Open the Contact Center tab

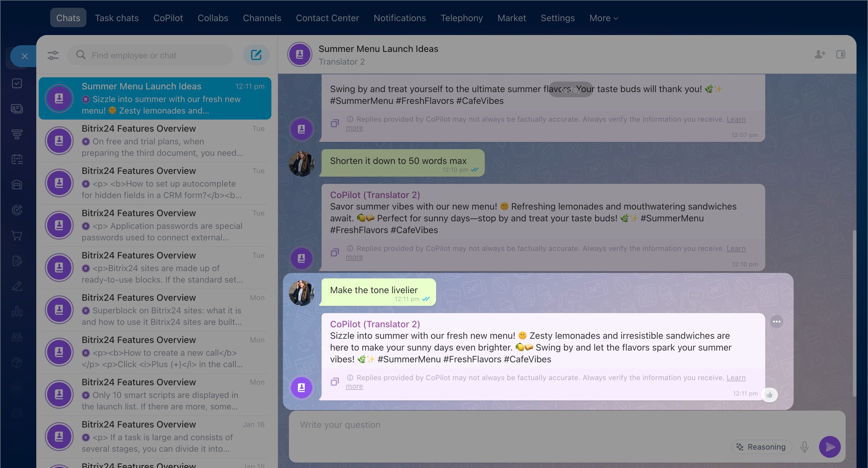point(327,18)
